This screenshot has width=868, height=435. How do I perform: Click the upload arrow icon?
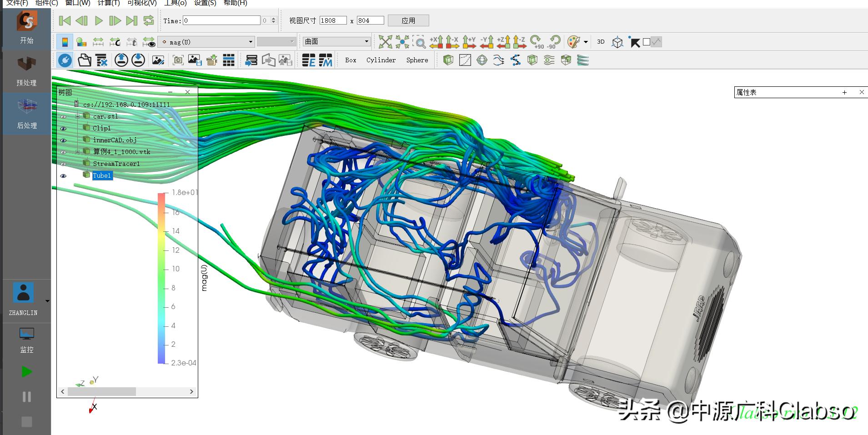[121, 60]
